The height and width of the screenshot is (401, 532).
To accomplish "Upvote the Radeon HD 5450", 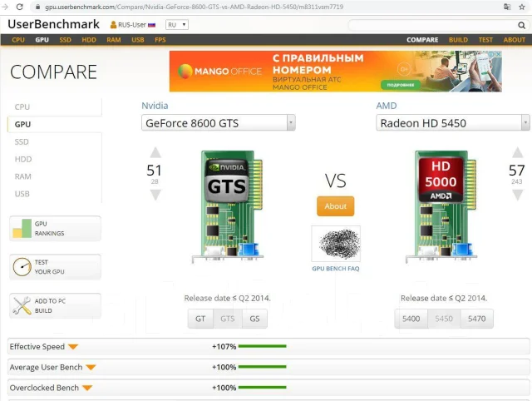I will [x=517, y=152].
